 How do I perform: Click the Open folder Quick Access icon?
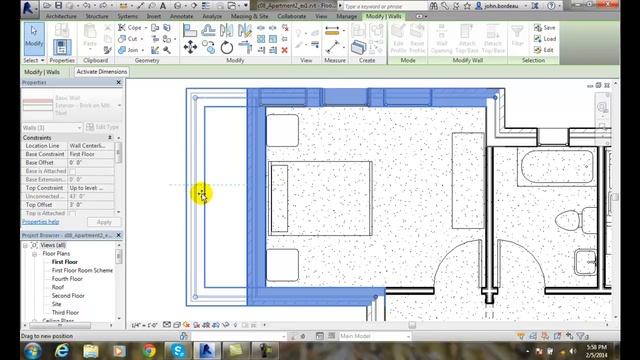tap(47, 6)
